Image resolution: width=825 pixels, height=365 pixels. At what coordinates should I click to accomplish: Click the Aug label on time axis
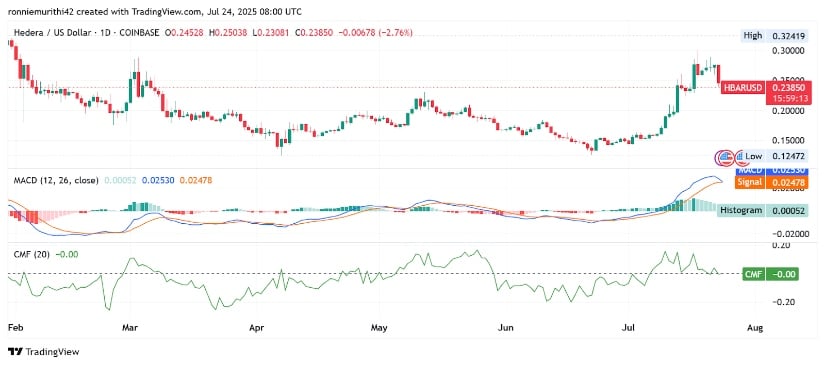click(754, 328)
